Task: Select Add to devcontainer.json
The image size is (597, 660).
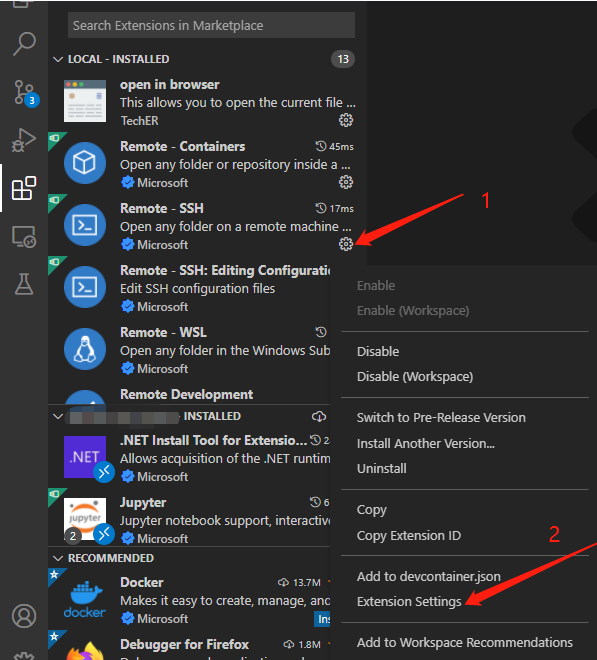Action: (x=429, y=577)
